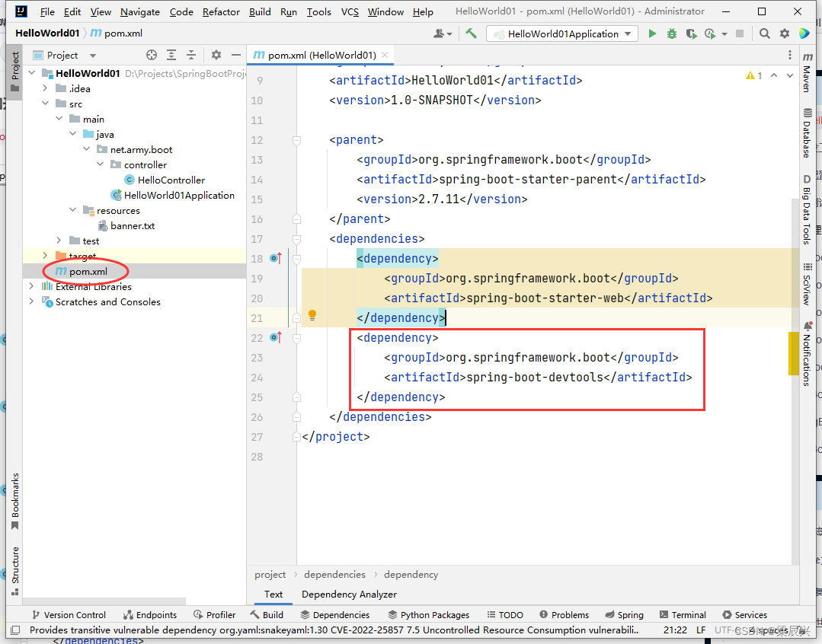Open Endpoints tool window
The image size is (822, 644).
pyautogui.click(x=150, y=614)
